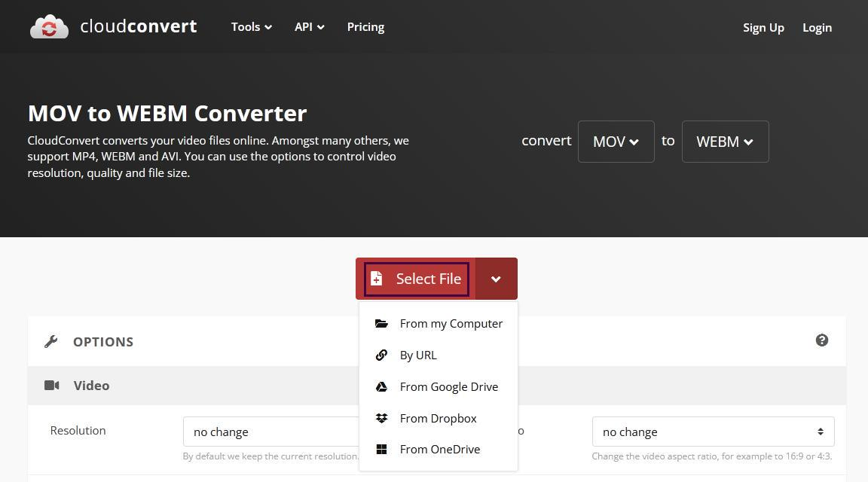Open the aspect ratio no change dropdown

pos(712,432)
